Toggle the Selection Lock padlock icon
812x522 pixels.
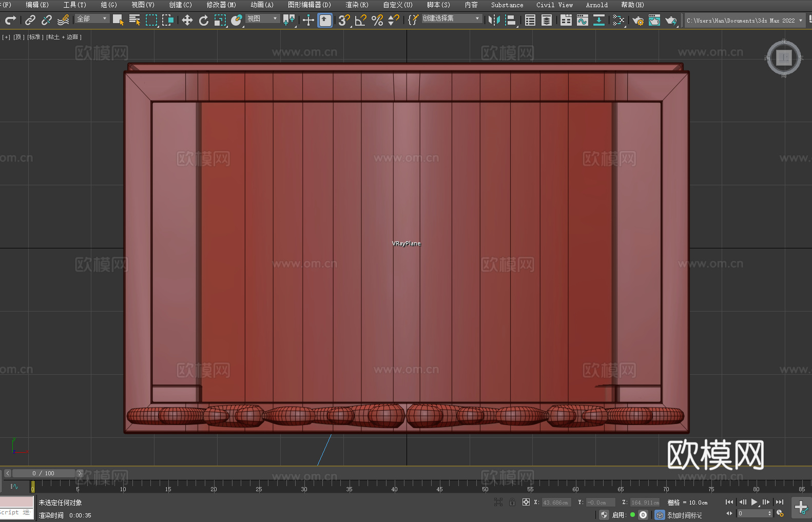click(512, 502)
